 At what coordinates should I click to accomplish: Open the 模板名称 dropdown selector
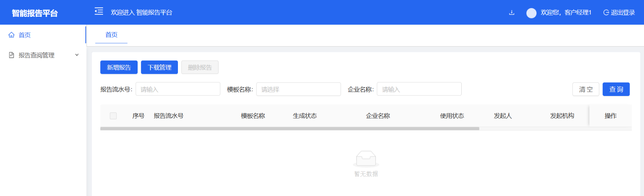pyautogui.click(x=298, y=89)
